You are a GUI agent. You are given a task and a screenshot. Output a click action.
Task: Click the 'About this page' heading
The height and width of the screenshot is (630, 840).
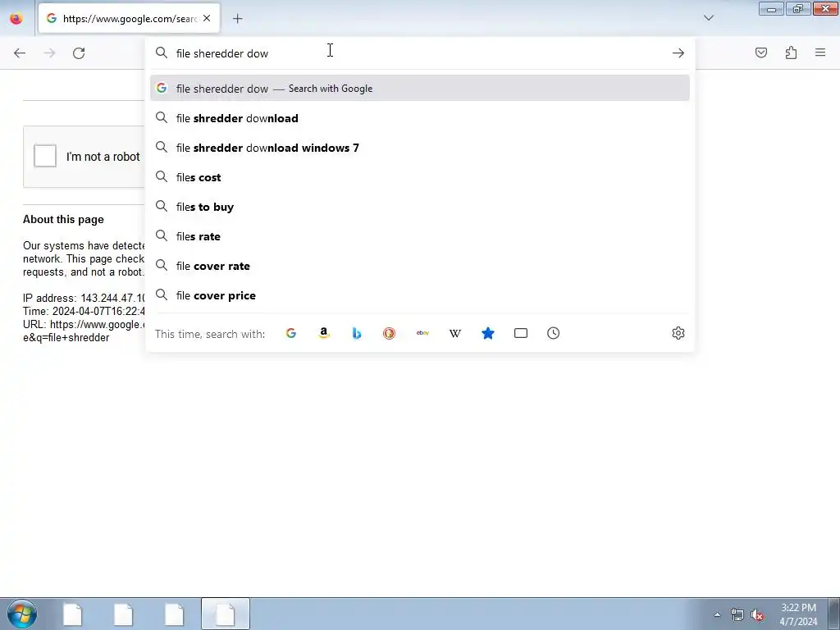coord(63,219)
